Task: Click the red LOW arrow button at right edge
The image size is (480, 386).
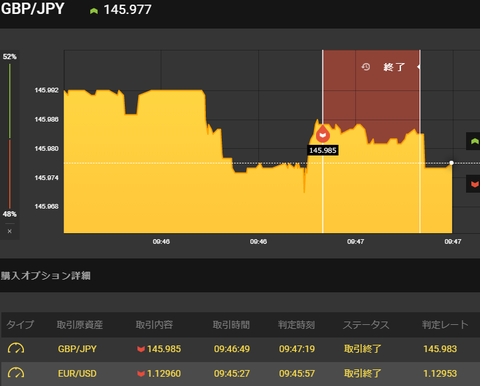Action: [x=473, y=184]
